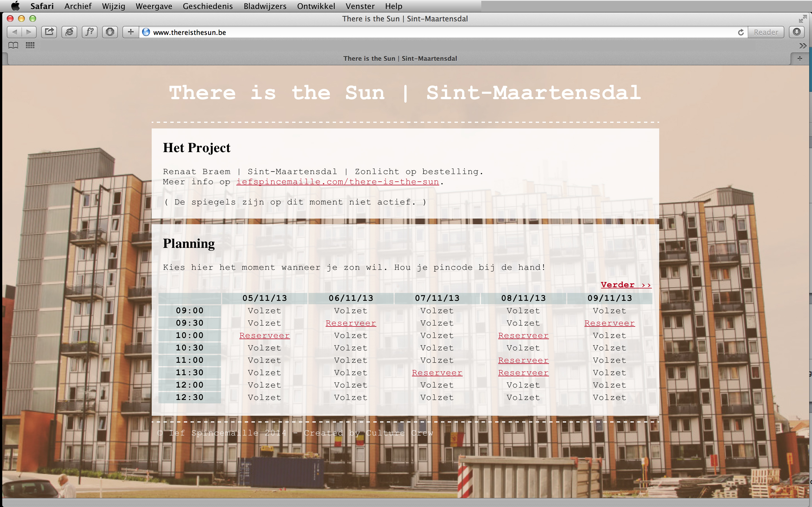Follow the Verder >> link

(x=626, y=285)
